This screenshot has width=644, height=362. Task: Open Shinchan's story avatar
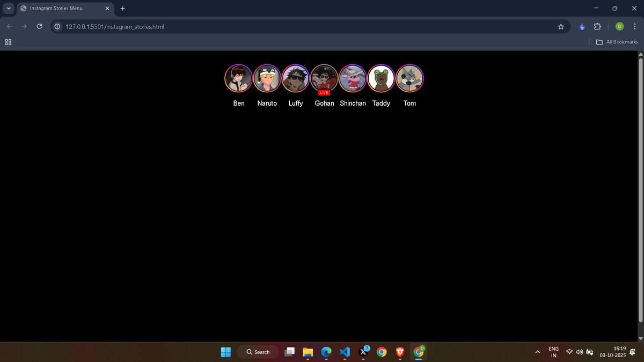point(353,78)
